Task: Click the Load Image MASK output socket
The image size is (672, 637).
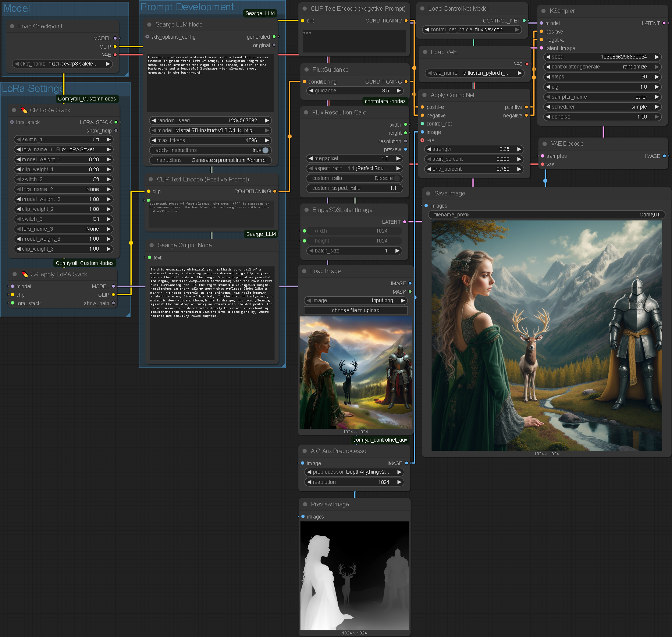Action: tap(410, 292)
